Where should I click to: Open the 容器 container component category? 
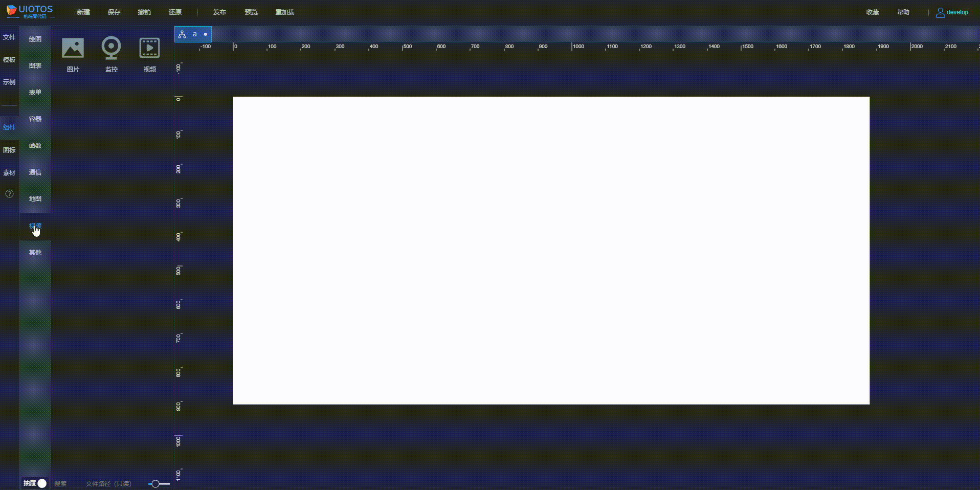(x=34, y=119)
